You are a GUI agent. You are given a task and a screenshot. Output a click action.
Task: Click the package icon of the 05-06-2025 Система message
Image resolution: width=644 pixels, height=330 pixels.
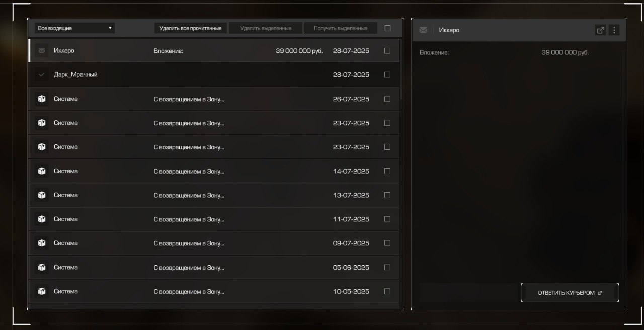[42, 268]
